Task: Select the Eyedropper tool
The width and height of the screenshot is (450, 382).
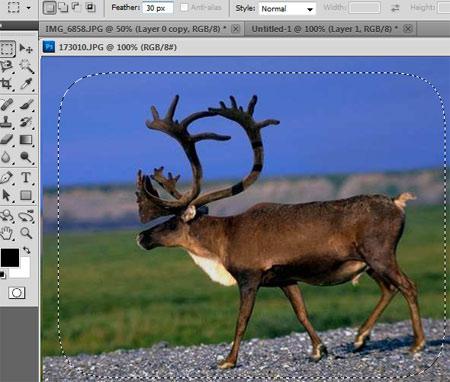Action: click(x=26, y=84)
